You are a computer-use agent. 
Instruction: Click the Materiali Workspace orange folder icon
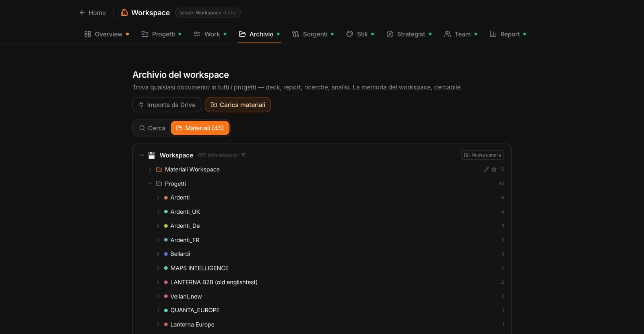pyautogui.click(x=159, y=169)
